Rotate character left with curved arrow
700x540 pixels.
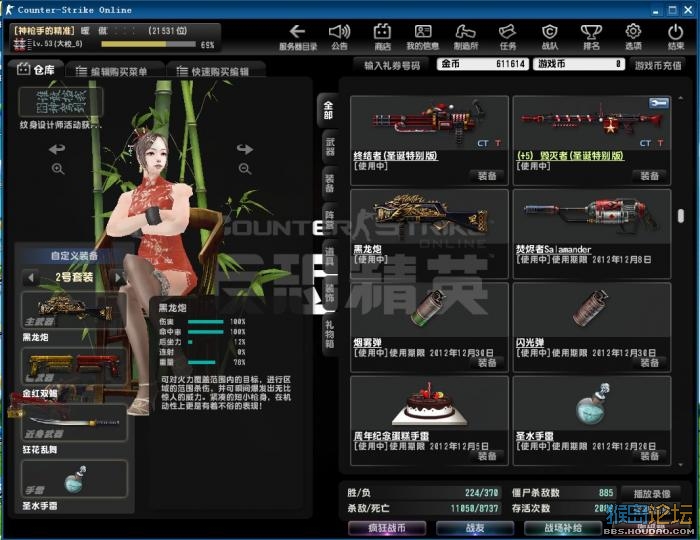click(57, 149)
